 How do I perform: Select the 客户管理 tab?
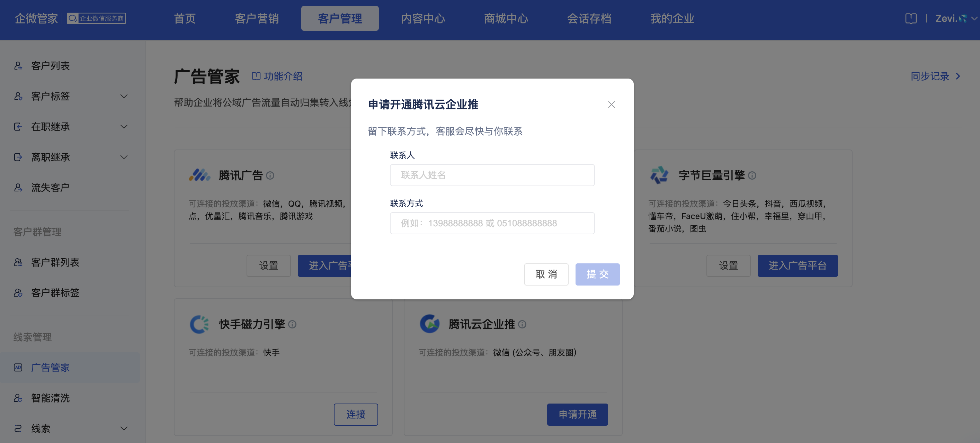pos(340,18)
